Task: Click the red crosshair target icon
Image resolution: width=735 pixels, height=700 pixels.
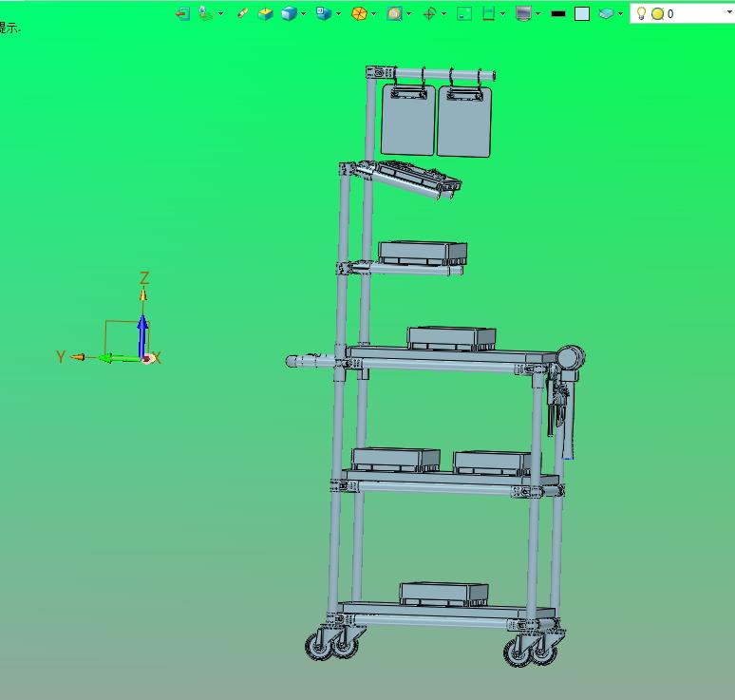Action: coord(429,13)
